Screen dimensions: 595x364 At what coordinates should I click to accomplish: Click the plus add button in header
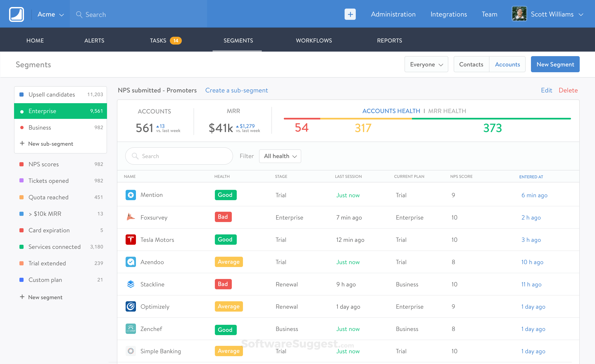click(x=350, y=14)
